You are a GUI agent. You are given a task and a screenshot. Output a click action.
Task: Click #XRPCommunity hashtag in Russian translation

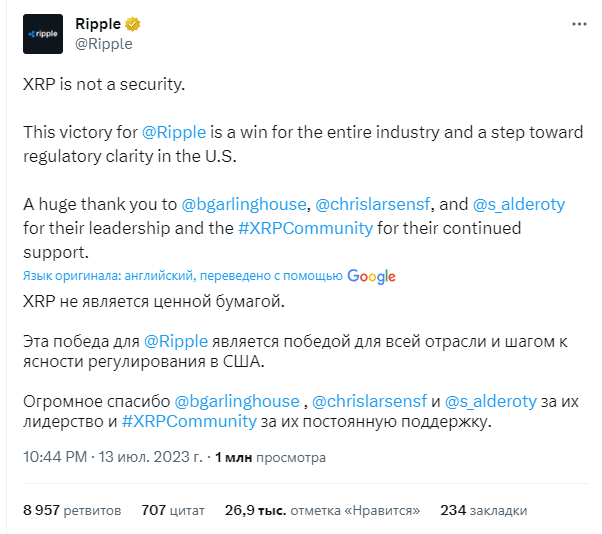coord(188,423)
